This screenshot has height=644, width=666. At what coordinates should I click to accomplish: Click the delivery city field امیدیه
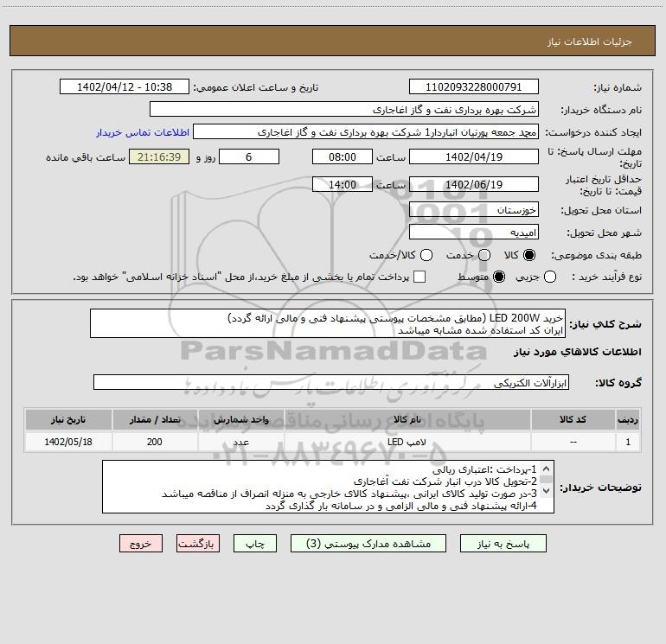(x=474, y=233)
